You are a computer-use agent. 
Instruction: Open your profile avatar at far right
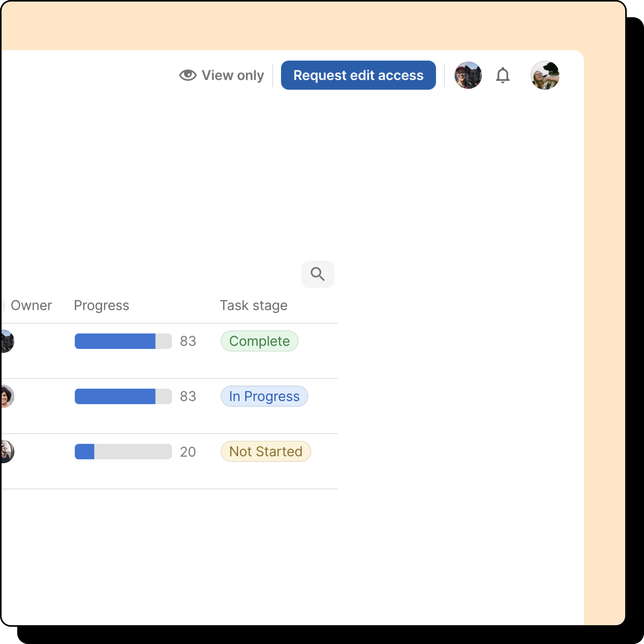(545, 75)
